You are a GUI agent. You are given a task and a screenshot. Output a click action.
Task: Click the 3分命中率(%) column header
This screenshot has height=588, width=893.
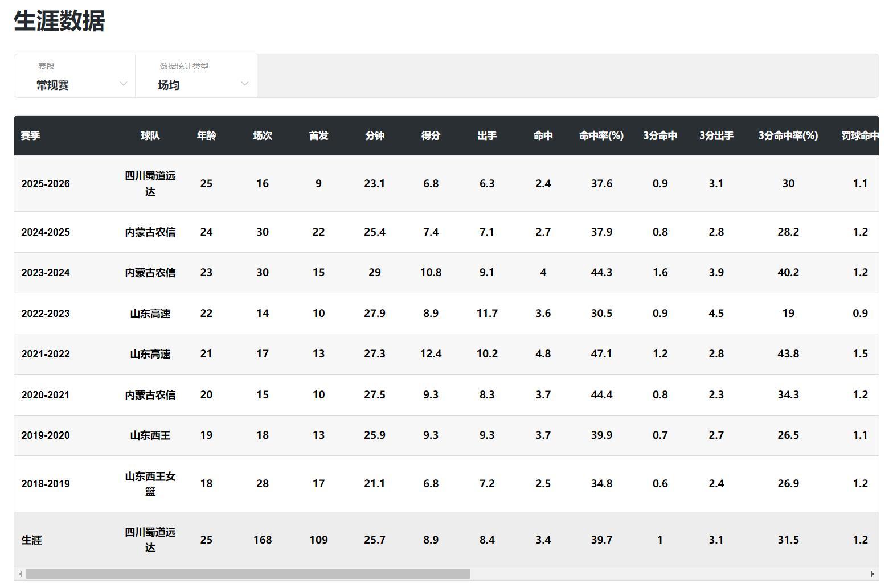(788, 135)
